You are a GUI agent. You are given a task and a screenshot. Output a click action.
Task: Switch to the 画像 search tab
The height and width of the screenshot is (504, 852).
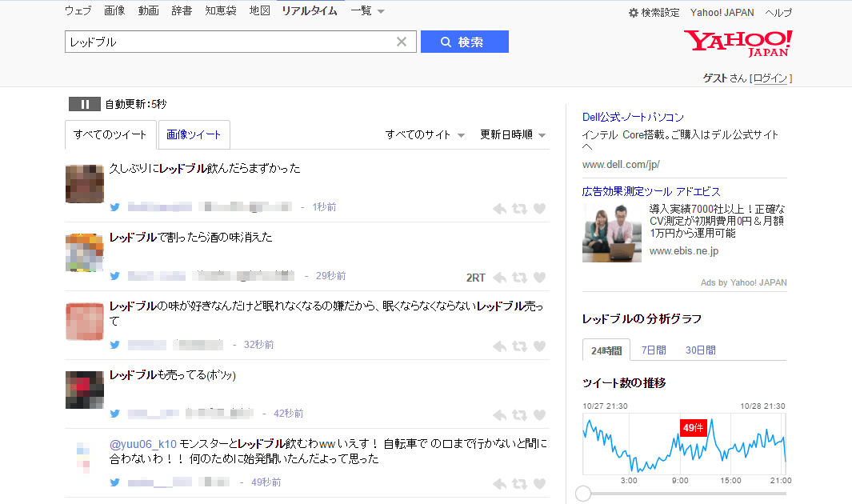114,11
